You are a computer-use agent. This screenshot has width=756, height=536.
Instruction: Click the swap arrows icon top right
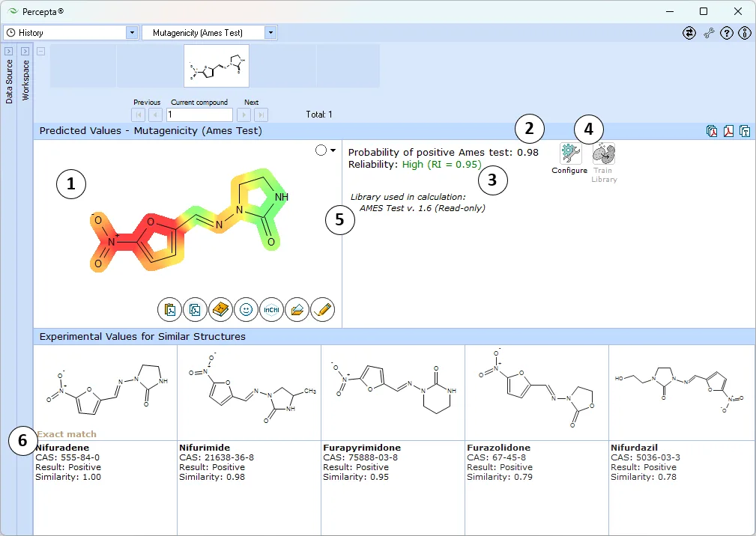[689, 33]
